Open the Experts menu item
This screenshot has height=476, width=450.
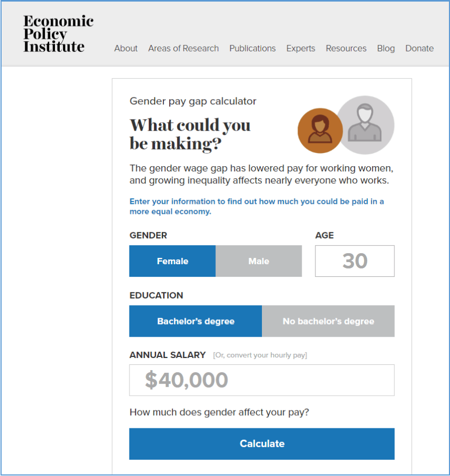[x=301, y=48]
